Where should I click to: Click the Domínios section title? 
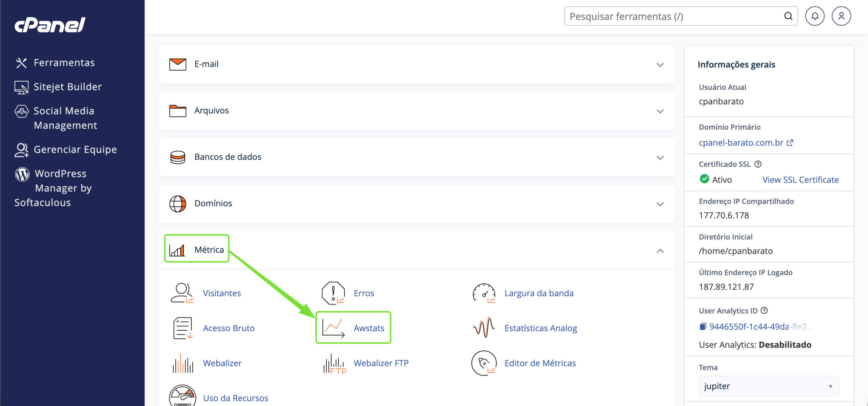213,203
